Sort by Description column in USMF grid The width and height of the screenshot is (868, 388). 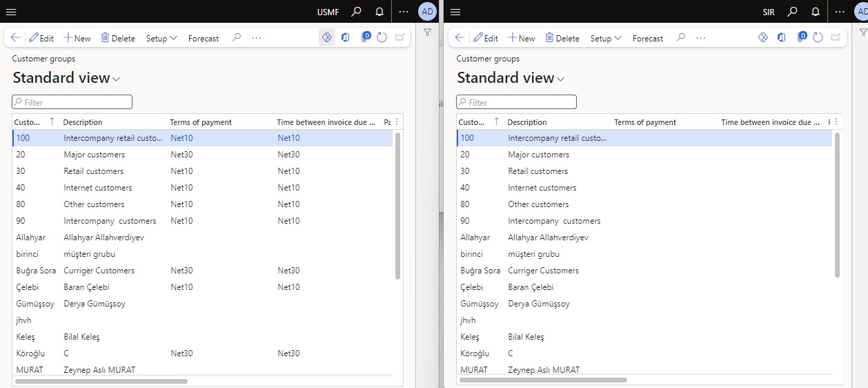click(83, 122)
